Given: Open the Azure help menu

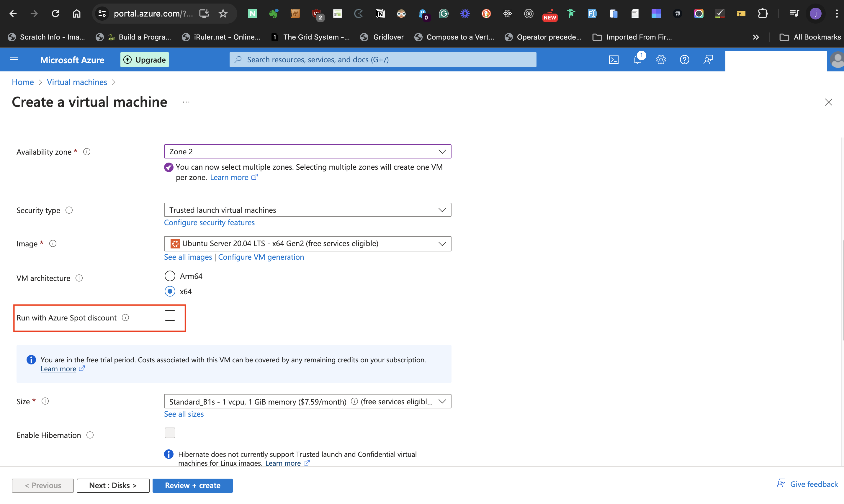Looking at the screenshot, I should 684,59.
